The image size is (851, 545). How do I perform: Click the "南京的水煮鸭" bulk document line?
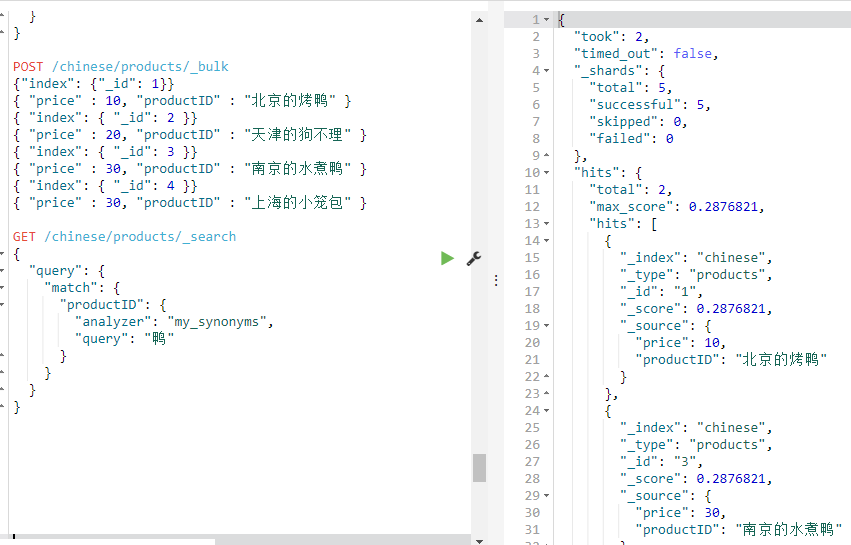click(x=190, y=169)
